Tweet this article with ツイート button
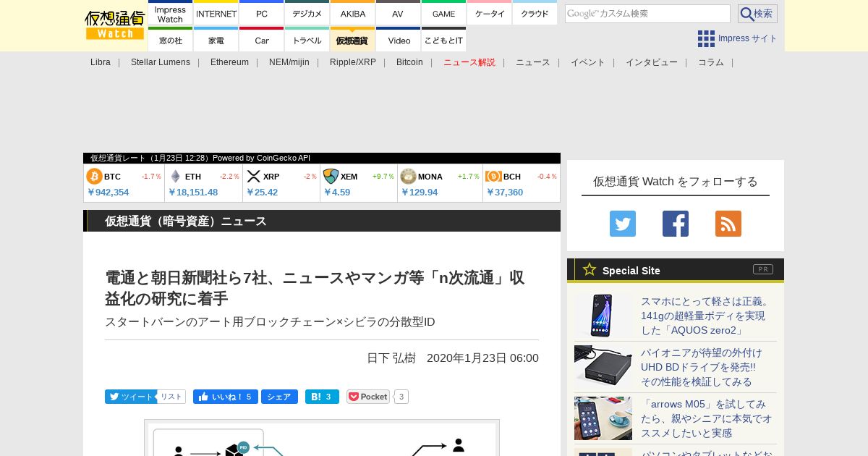868x456 pixels. 131,397
